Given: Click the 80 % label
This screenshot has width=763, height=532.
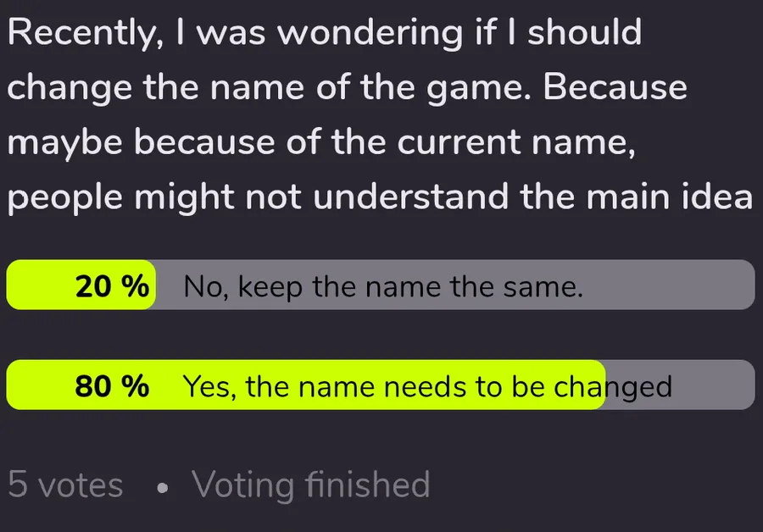Looking at the screenshot, I should pyautogui.click(x=112, y=386).
